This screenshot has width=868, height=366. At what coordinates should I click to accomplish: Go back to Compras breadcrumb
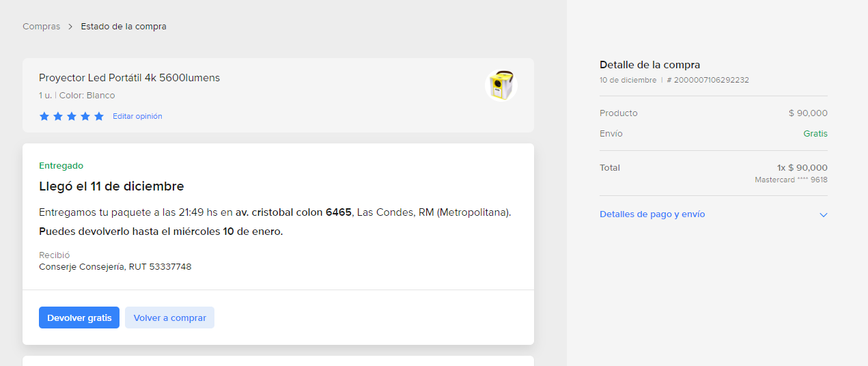click(x=41, y=27)
